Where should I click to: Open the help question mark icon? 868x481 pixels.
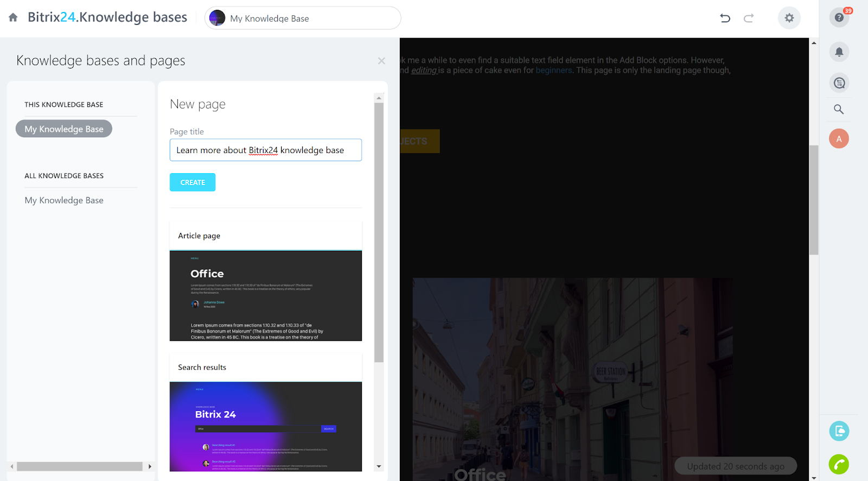pyautogui.click(x=839, y=17)
